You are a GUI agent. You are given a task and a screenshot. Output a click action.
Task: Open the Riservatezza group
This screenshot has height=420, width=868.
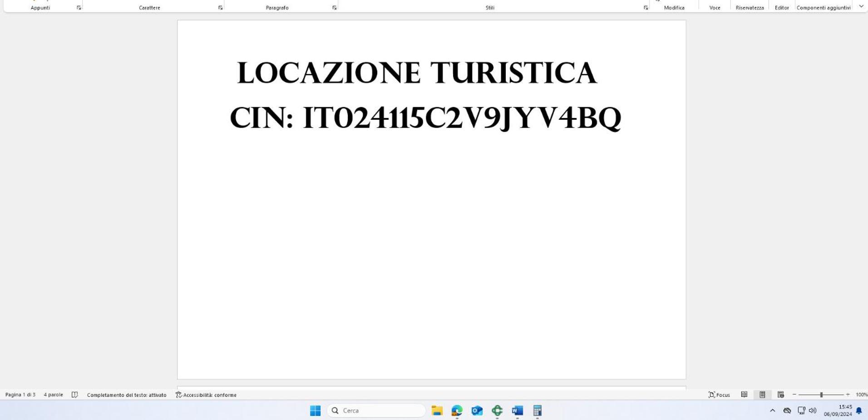pos(750,8)
